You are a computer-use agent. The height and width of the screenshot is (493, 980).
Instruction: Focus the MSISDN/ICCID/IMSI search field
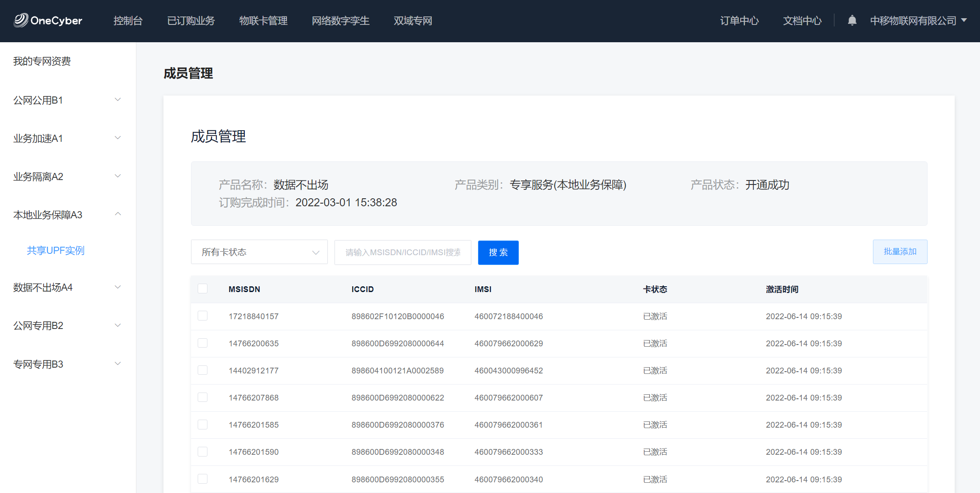tap(402, 253)
